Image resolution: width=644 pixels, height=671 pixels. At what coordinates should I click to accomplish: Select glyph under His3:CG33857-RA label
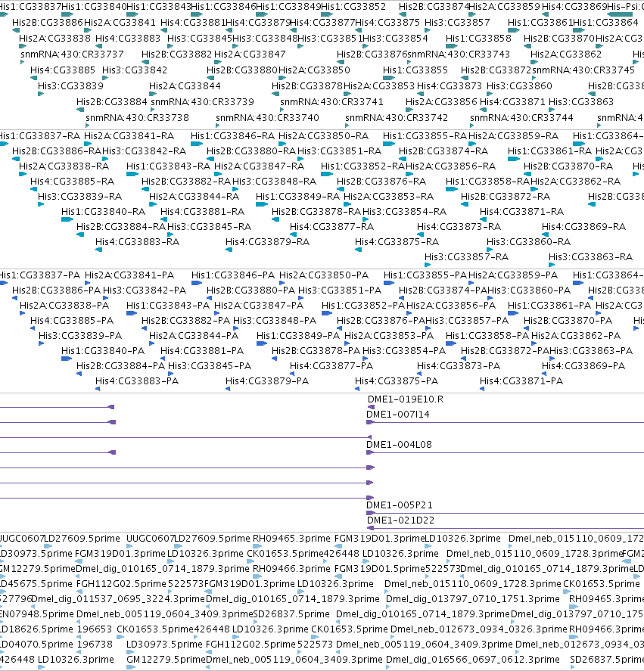428,265
